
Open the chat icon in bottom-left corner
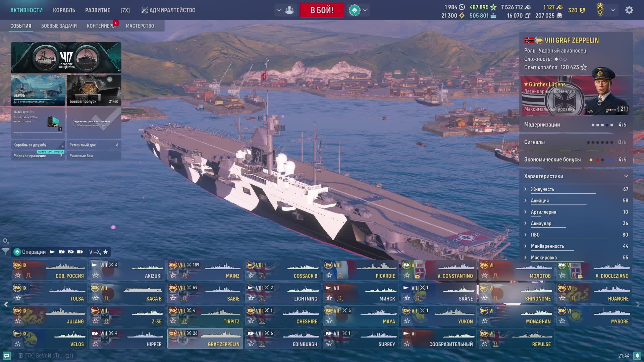7,356
